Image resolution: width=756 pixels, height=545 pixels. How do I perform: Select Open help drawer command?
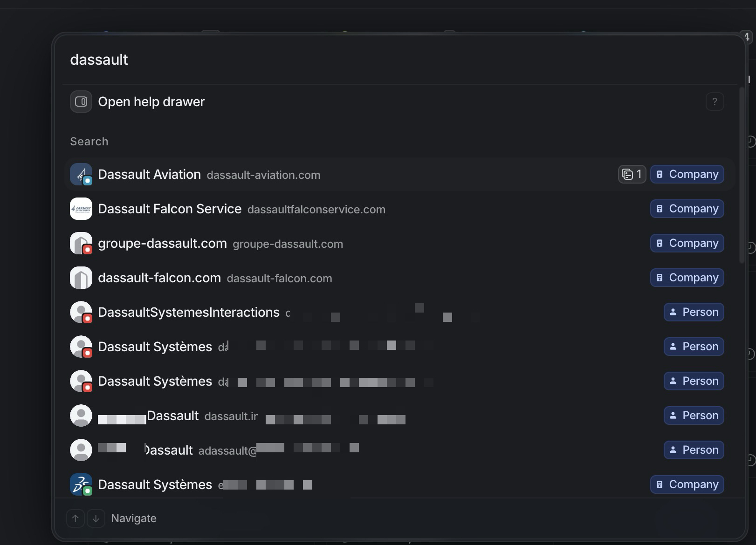(x=399, y=102)
